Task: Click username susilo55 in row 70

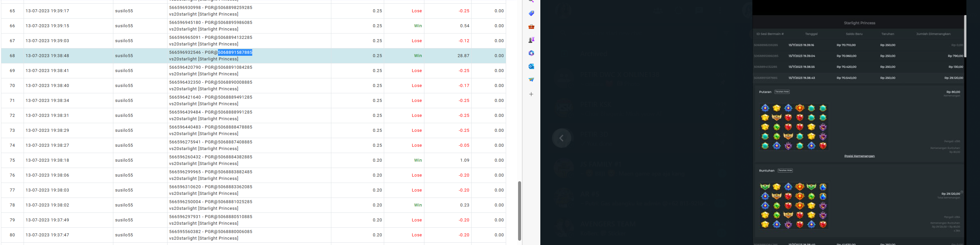Action: [x=124, y=86]
